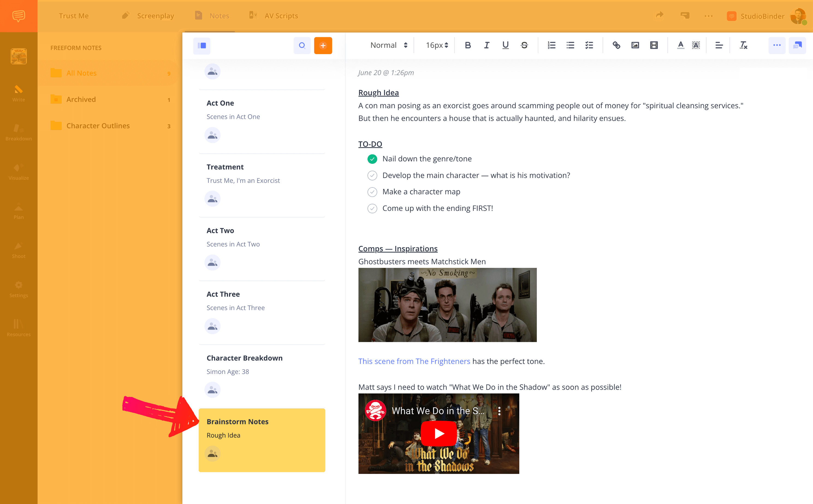Open text alignment options
813x504 pixels.
(x=719, y=45)
